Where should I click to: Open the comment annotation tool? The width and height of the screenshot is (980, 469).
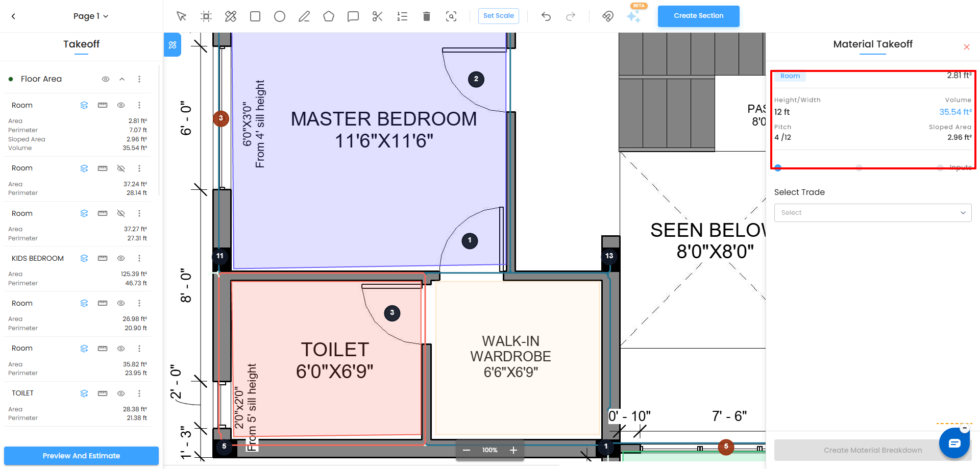coord(353,16)
